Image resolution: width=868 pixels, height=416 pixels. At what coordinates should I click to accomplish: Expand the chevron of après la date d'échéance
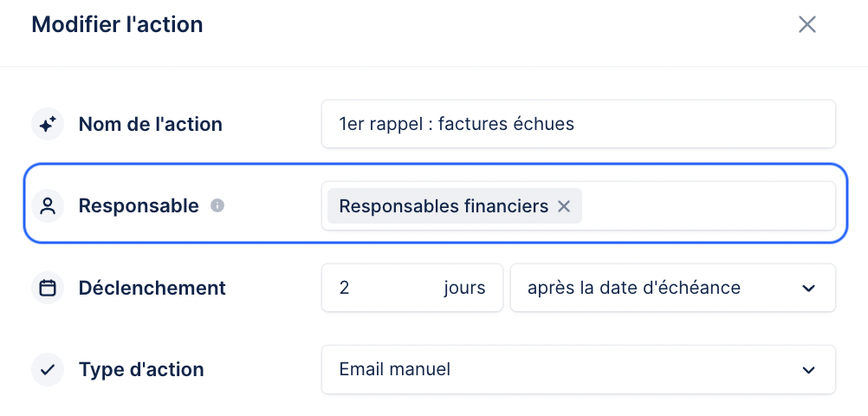pos(809,288)
